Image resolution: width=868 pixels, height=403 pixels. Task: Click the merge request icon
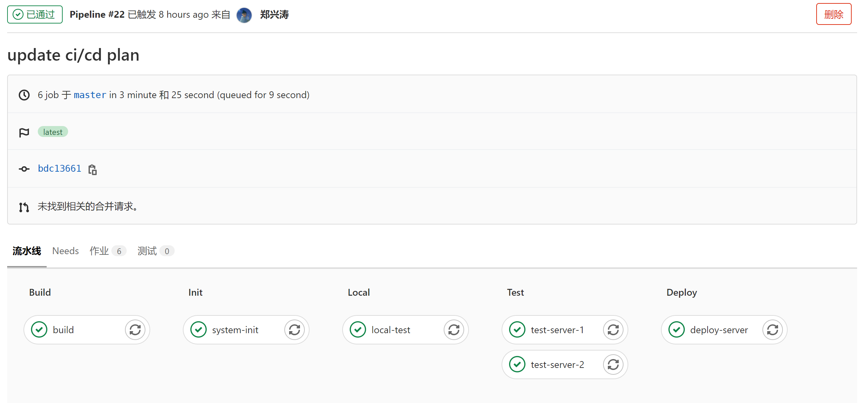coord(24,207)
